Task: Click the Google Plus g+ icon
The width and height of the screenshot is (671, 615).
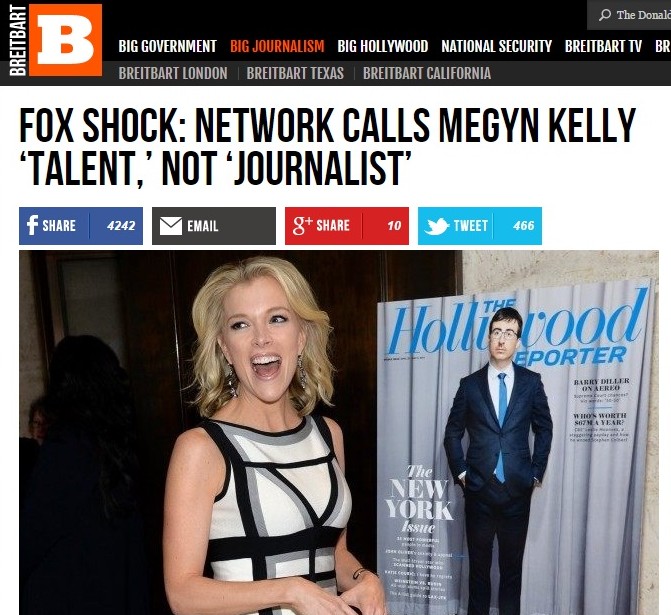Action: coord(303,226)
